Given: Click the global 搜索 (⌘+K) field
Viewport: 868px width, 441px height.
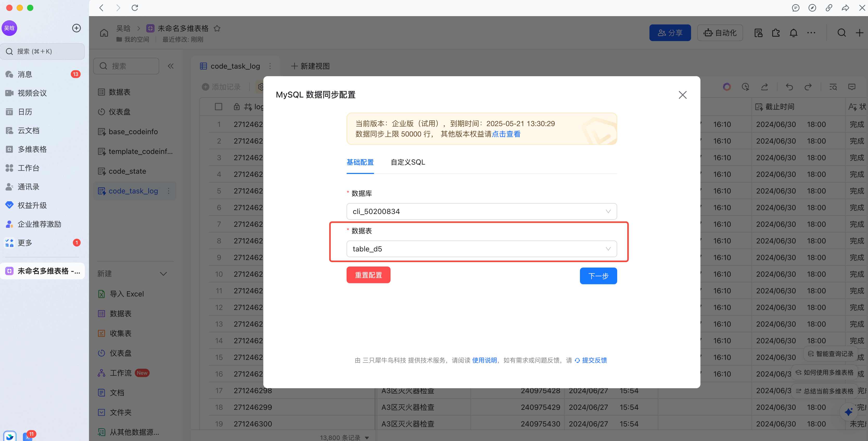Looking at the screenshot, I should tap(42, 51).
